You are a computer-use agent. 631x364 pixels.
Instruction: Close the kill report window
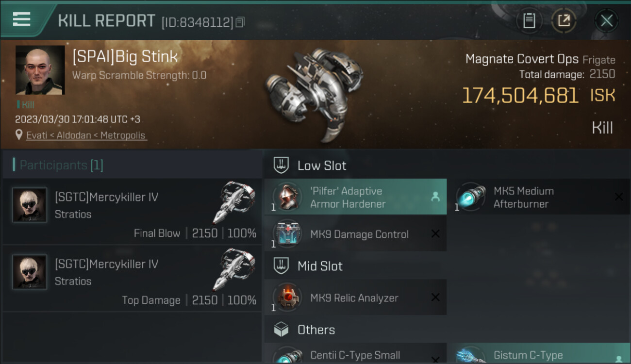[x=606, y=21]
